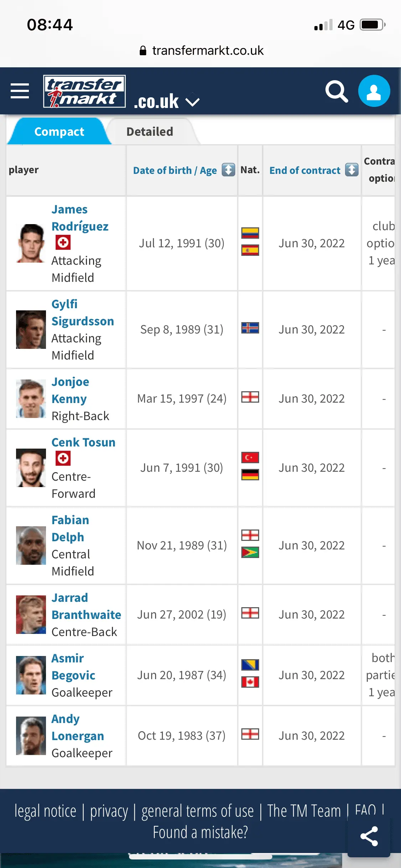401x868 pixels.
Task: Expand the .co.uk domain dropdown chevron
Action: [193, 102]
